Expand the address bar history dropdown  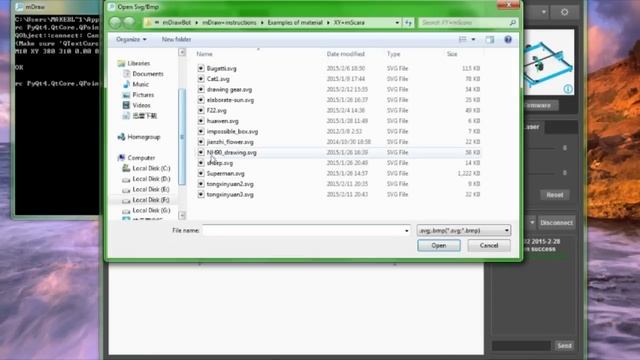click(397, 23)
